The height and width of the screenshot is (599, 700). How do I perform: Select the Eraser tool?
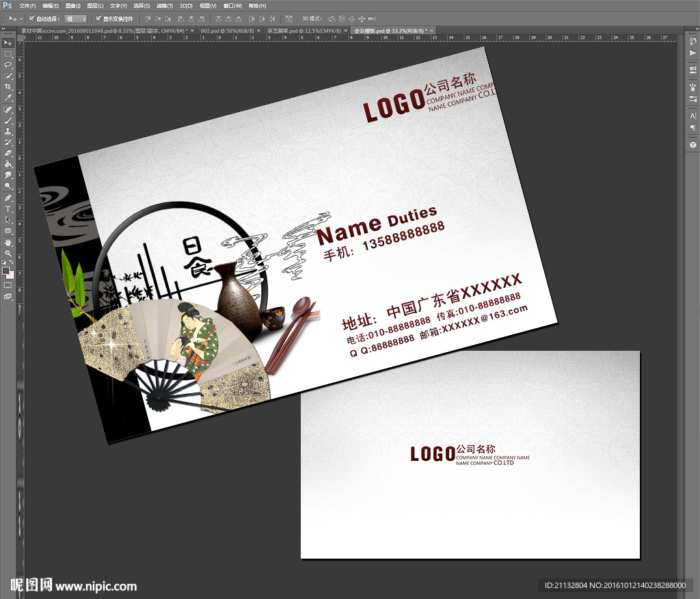(x=8, y=153)
